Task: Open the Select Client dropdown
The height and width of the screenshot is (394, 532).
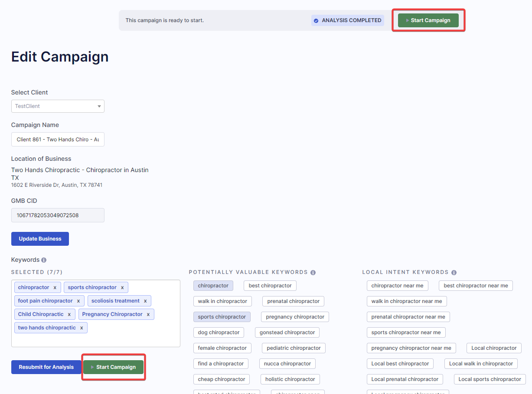Action: coord(58,106)
